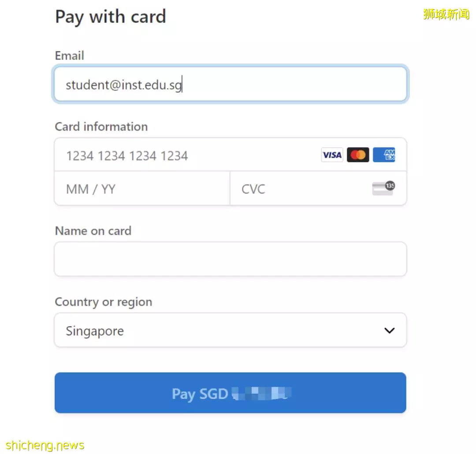Screen dimensions: 476x454
Task: Click the blurred amount on Pay button
Action: (x=261, y=394)
